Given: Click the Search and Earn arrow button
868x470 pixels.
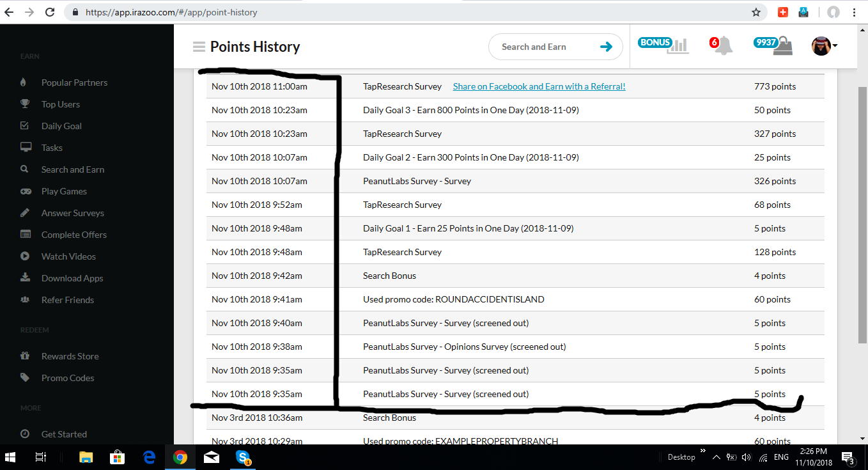Looking at the screenshot, I should tap(607, 47).
